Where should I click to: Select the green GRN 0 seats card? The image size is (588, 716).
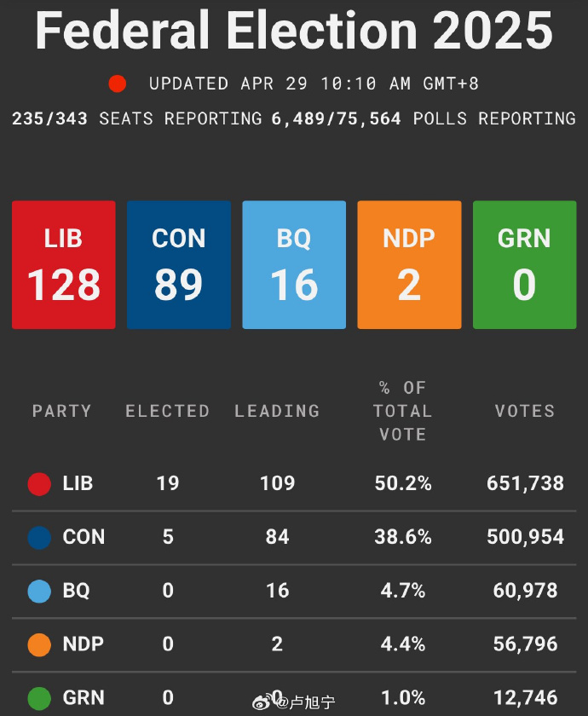click(x=524, y=265)
